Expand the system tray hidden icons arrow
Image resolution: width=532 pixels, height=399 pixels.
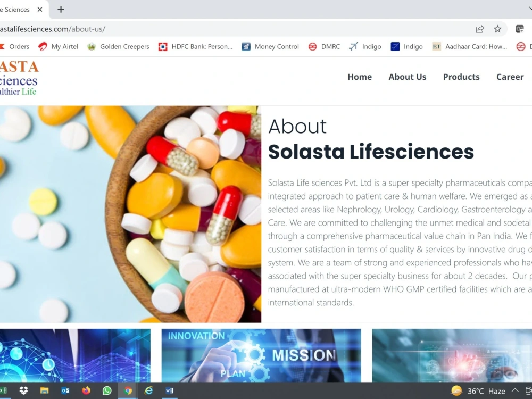[x=514, y=390]
